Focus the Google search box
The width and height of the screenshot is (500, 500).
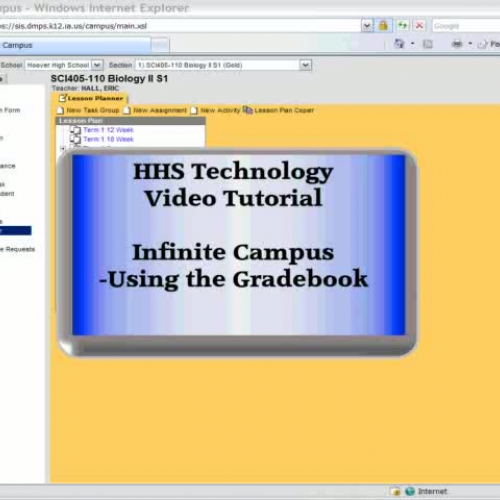pos(466,26)
